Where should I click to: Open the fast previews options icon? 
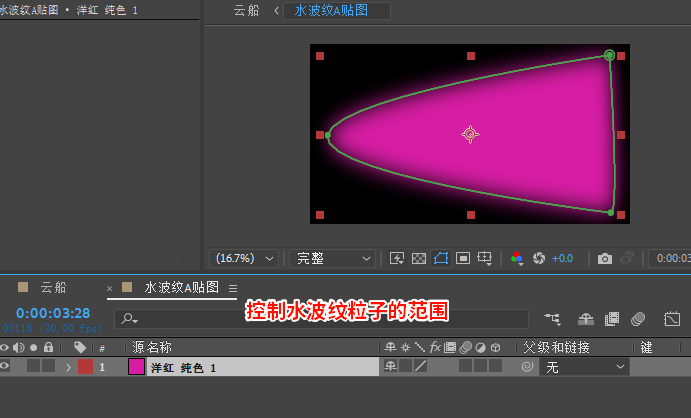(x=397, y=258)
